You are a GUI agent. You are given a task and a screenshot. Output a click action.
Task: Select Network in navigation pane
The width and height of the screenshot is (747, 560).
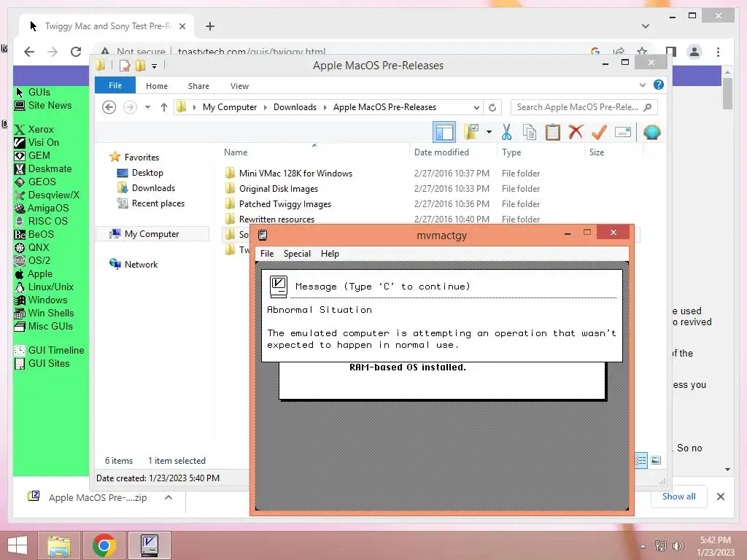click(141, 264)
